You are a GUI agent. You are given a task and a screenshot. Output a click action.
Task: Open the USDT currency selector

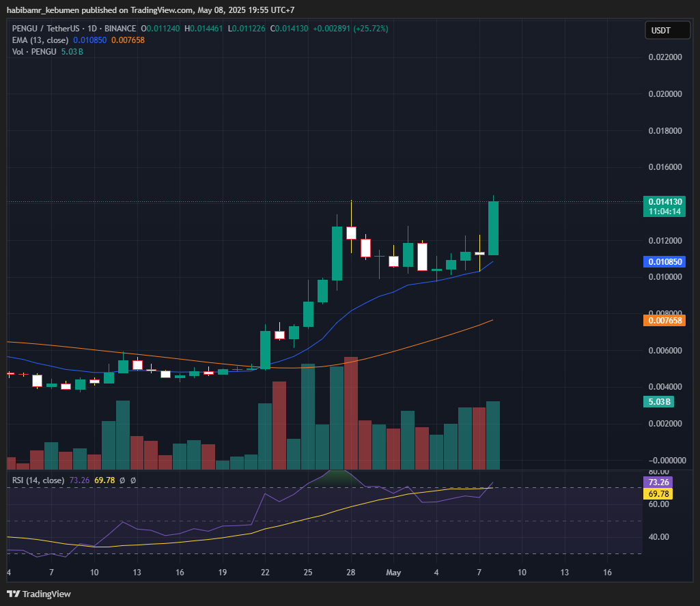coord(661,30)
